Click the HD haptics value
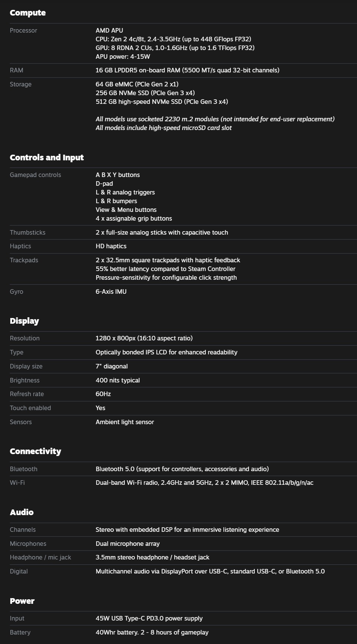357x644 pixels. tap(111, 246)
